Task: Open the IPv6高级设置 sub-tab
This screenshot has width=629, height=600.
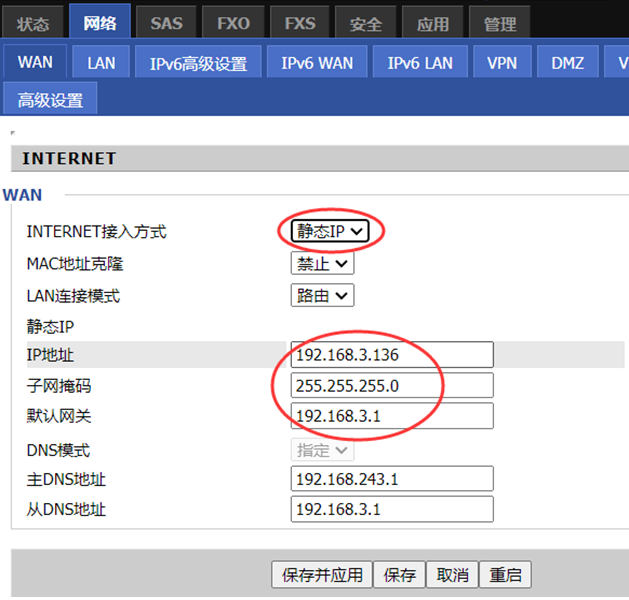Action: (198, 63)
